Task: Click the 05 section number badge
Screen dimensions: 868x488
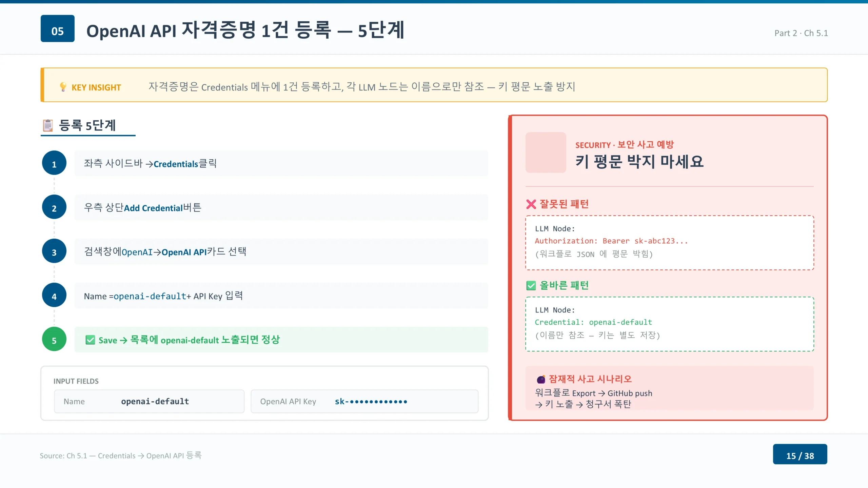Action: coord(58,28)
